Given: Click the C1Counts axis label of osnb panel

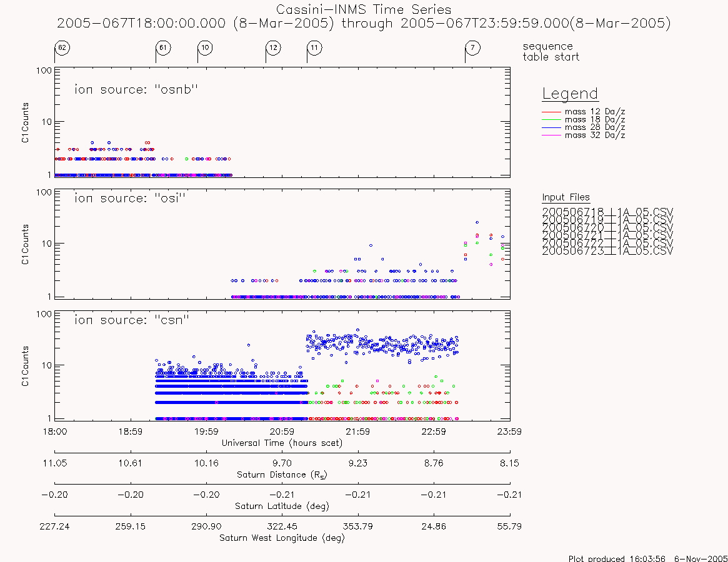Looking at the screenshot, I should [x=25, y=122].
